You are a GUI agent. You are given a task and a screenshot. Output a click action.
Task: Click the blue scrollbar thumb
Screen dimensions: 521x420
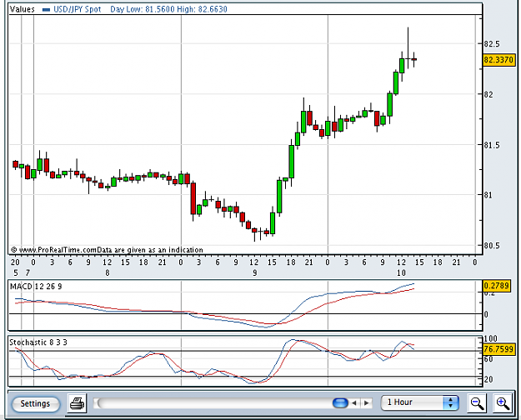tap(340, 403)
